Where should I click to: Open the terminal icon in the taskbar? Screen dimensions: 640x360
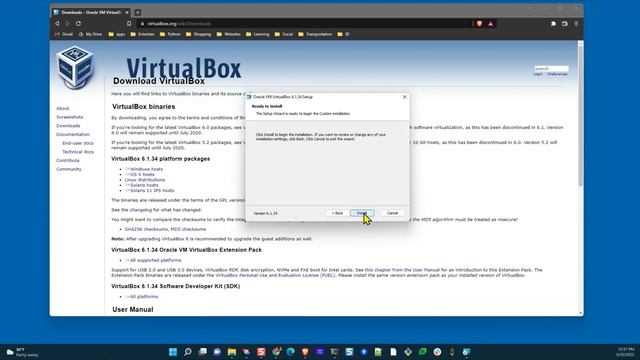[335, 352]
